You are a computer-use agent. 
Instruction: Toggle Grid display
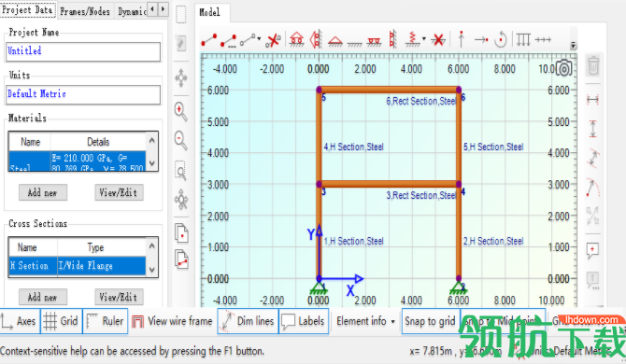(x=61, y=321)
